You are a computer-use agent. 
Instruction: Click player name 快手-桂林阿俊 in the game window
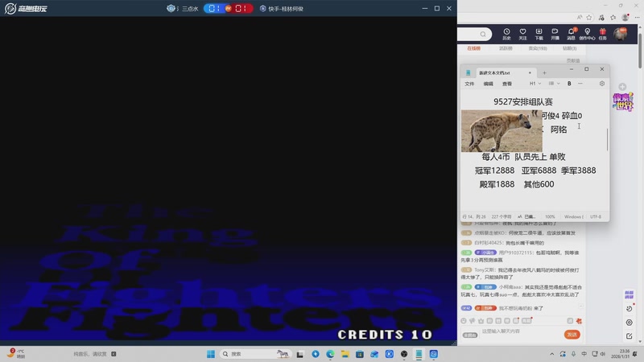coord(286,9)
